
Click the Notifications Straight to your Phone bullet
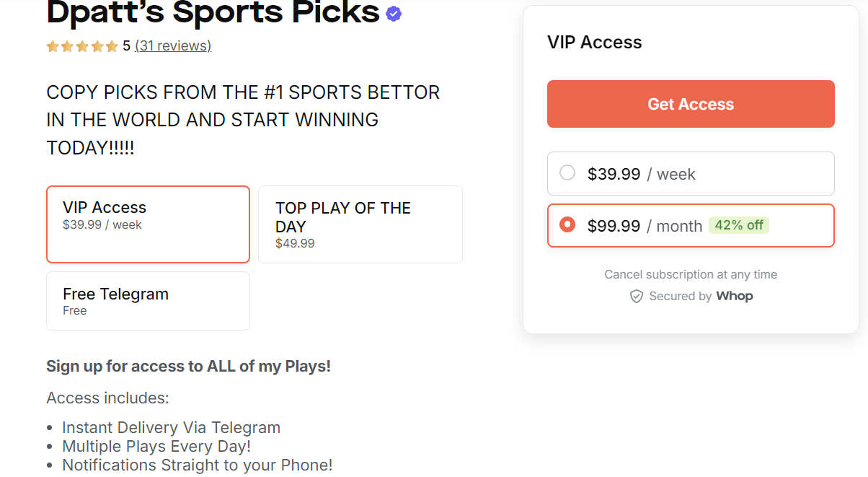[x=197, y=465]
